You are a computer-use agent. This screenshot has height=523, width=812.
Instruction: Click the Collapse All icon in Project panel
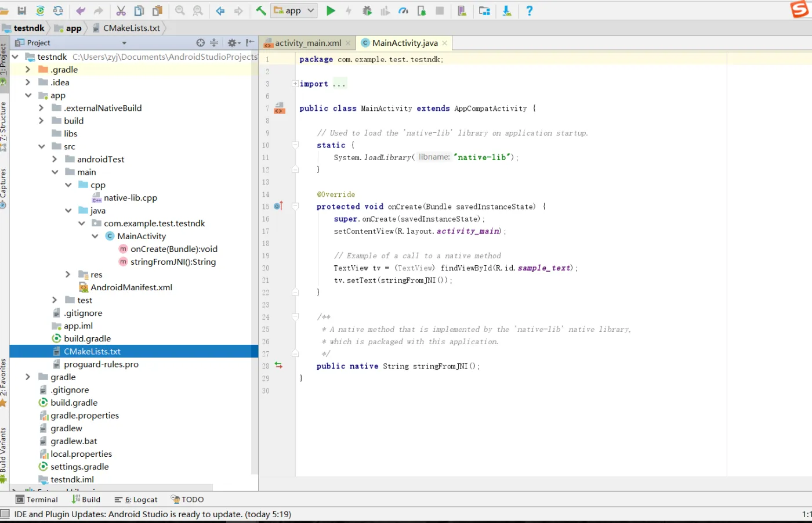(214, 42)
